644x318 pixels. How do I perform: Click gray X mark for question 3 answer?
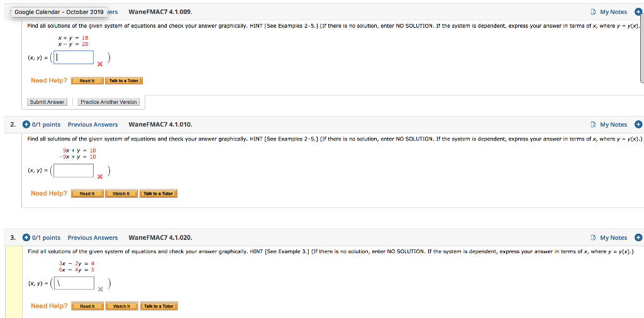pos(100,290)
